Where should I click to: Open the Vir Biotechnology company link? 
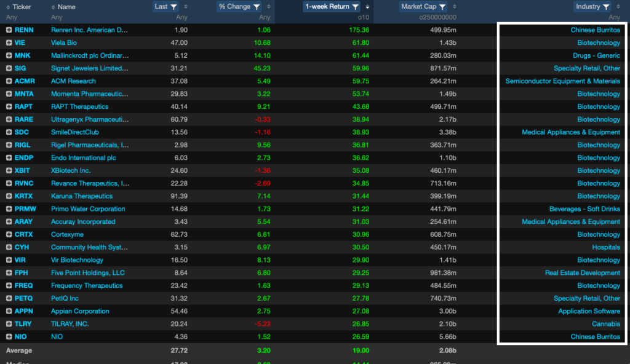77,260
